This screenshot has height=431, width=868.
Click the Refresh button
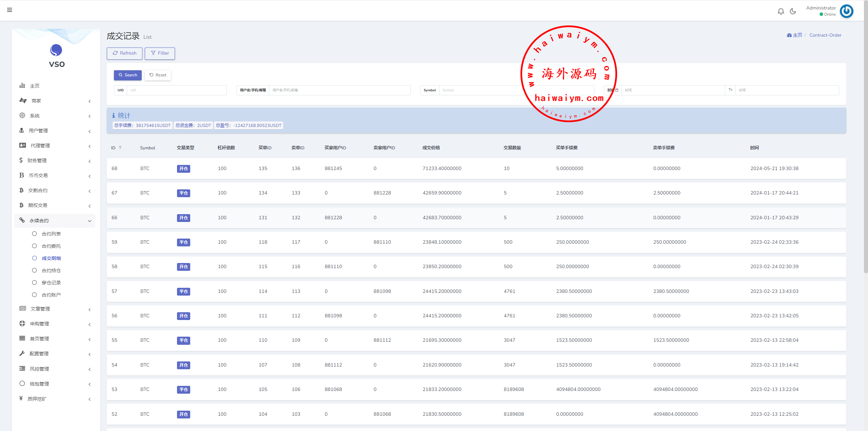coord(124,53)
